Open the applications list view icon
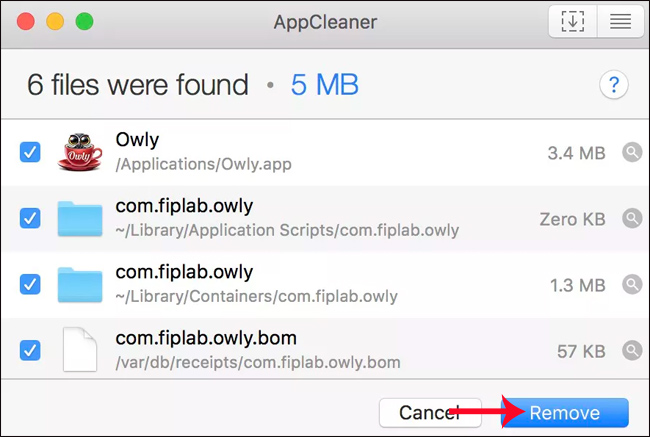 pyautogui.click(x=620, y=22)
